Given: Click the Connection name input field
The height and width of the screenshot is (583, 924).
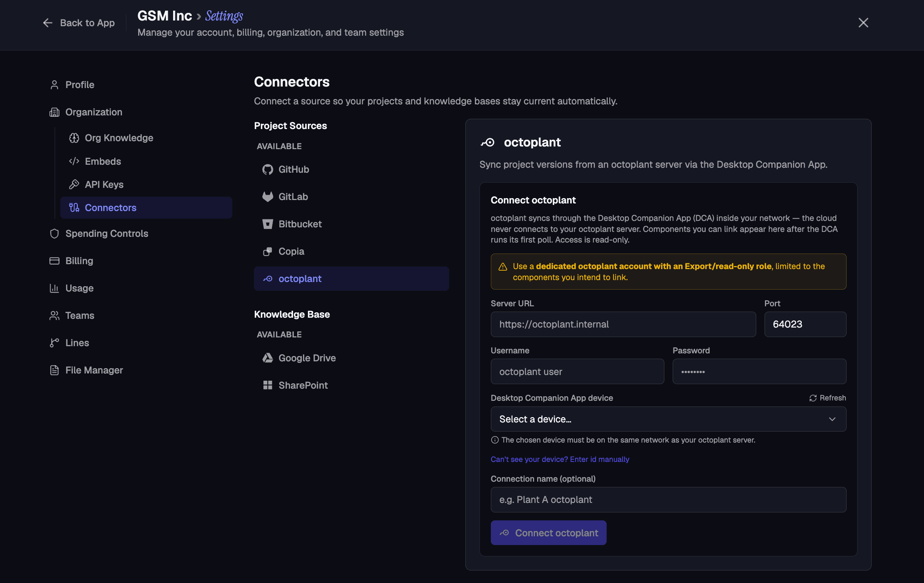Looking at the screenshot, I should pos(669,500).
